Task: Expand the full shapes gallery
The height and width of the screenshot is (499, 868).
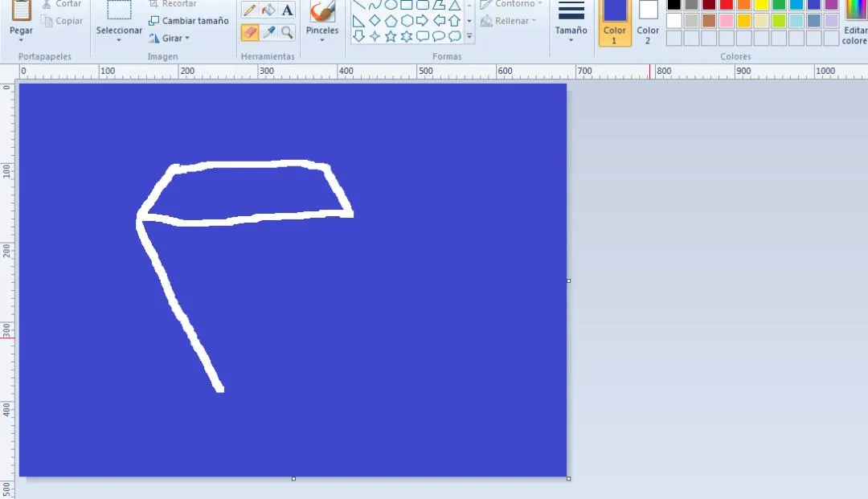Action: pyautogui.click(x=469, y=36)
